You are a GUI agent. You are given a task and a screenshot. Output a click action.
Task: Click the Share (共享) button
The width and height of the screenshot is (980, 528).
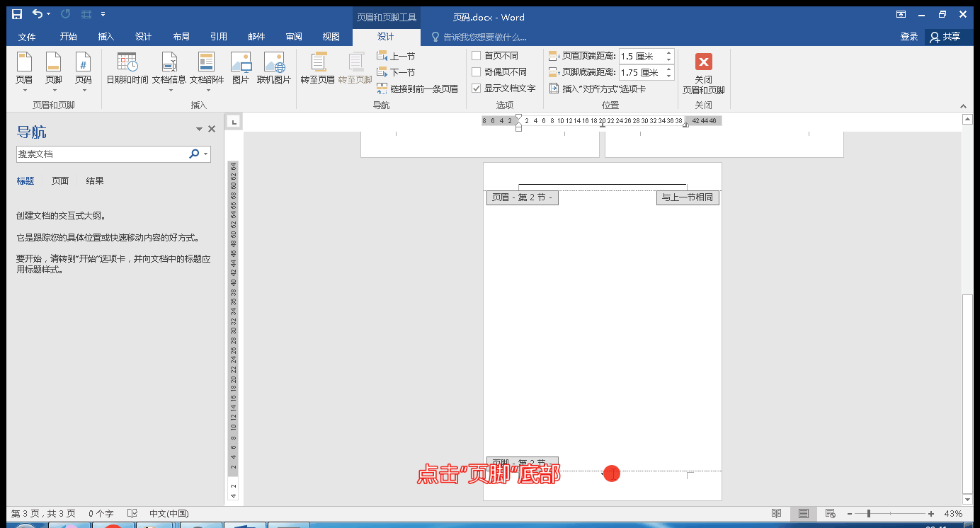[x=945, y=37]
